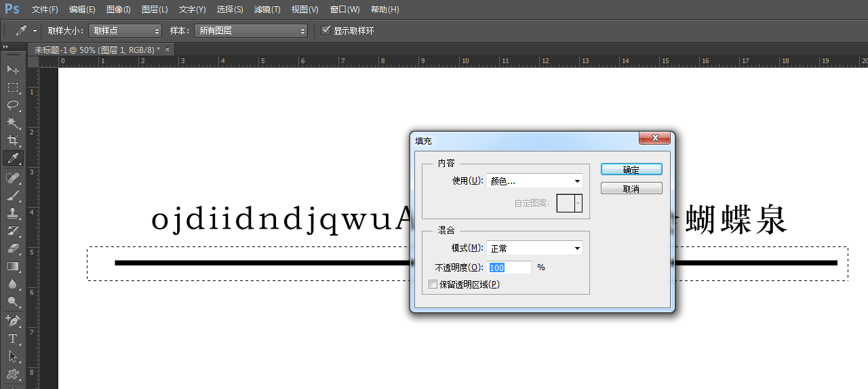Select the Clone Stamp tool

[x=13, y=212]
